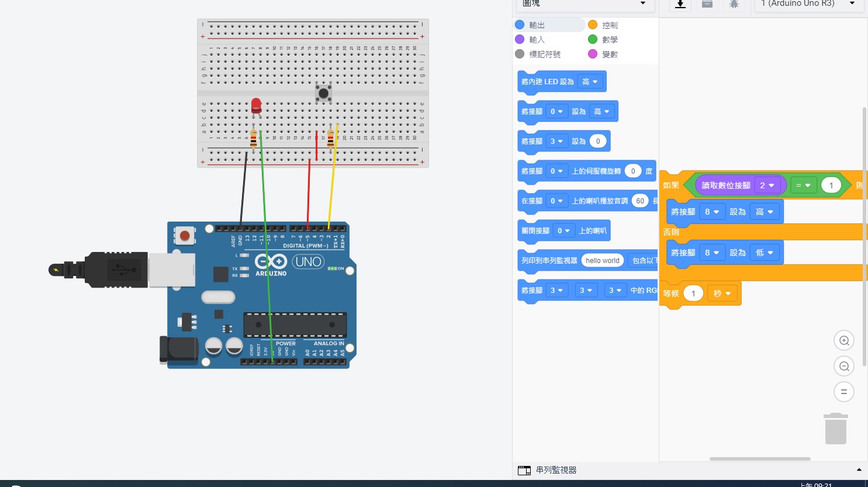Open pin dropdown in 讀取數位接腳 block
The height and width of the screenshot is (487, 868).
tap(767, 185)
